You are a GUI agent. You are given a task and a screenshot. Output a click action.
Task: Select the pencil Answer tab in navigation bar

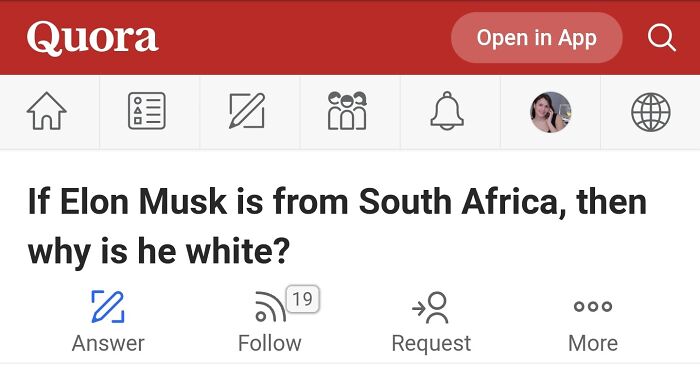pyautogui.click(x=247, y=111)
